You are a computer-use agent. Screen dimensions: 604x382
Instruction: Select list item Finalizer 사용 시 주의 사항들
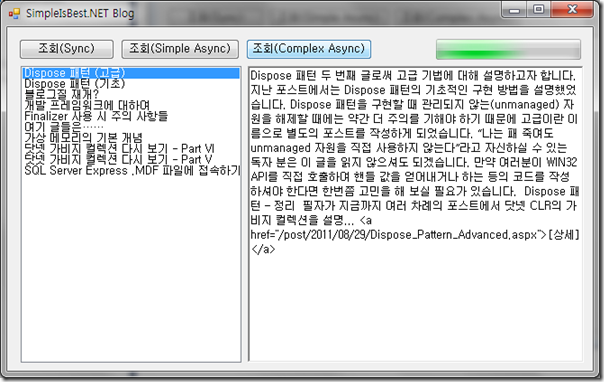[x=131, y=116]
